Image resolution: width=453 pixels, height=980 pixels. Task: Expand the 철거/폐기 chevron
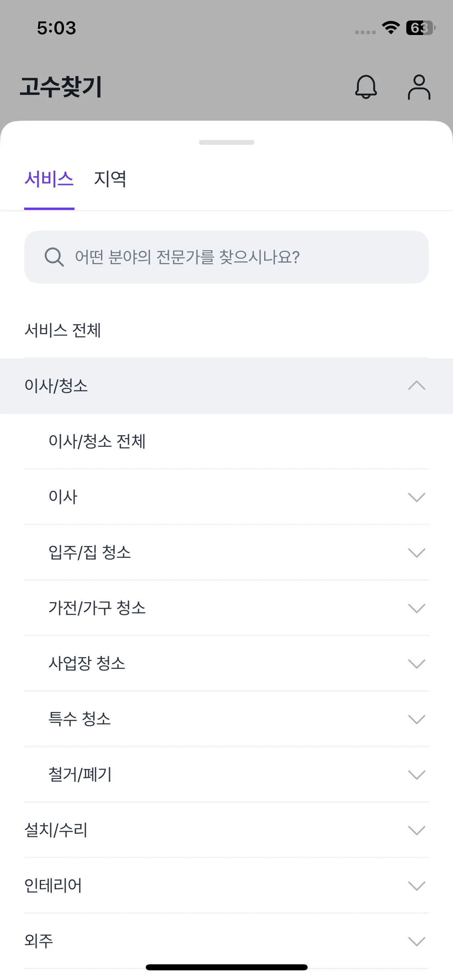(x=416, y=775)
